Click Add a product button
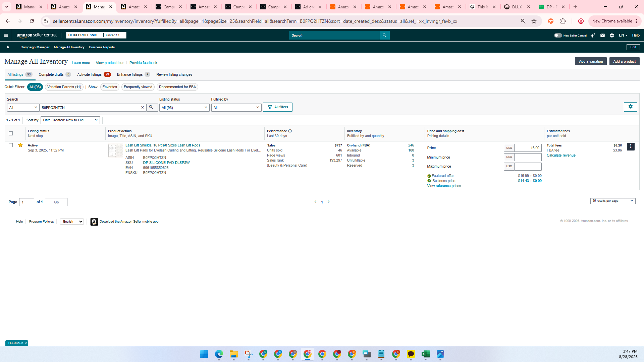The image size is (644, 362). [x=624, y=61]
